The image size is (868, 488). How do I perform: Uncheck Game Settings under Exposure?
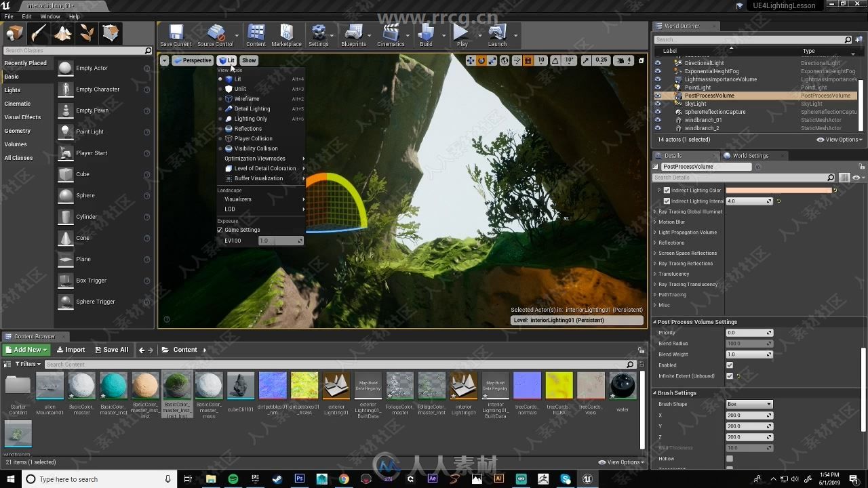coord(220,230)
